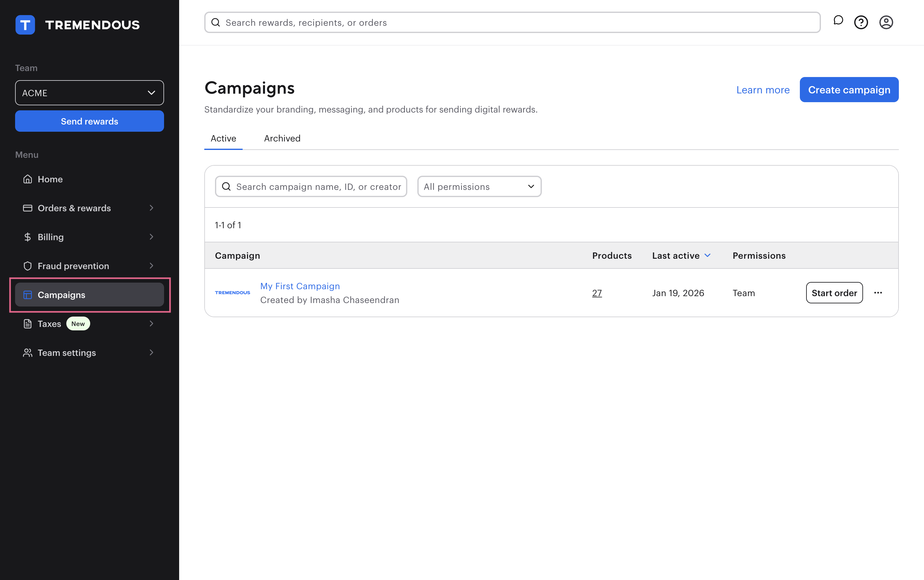The height and width of the screenshot is (580, 924).
Task: Expand the Fraud prevention section
Action: pos(89,266)
